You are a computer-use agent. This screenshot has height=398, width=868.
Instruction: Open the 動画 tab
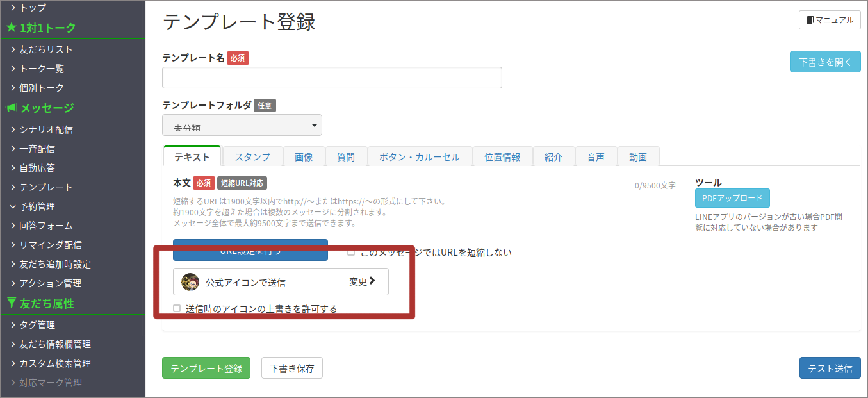coord(638,156)
